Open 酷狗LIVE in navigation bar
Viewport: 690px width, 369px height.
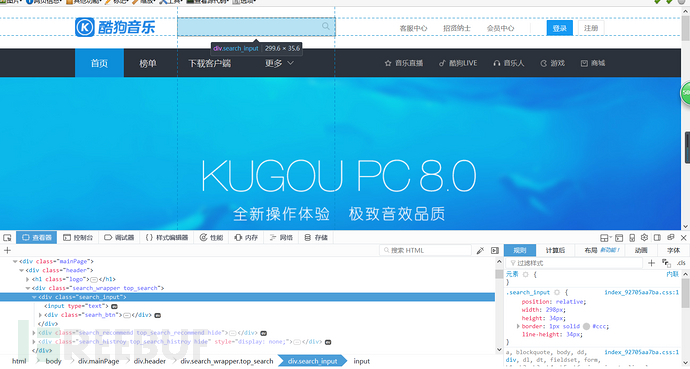[x=458, y=63]
